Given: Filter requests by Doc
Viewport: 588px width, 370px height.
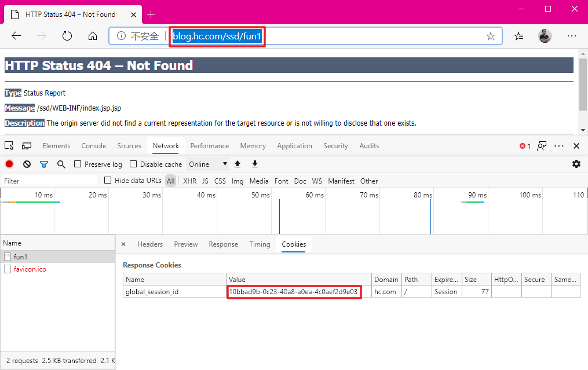Looking at the screenshot, I should (300, 181).
